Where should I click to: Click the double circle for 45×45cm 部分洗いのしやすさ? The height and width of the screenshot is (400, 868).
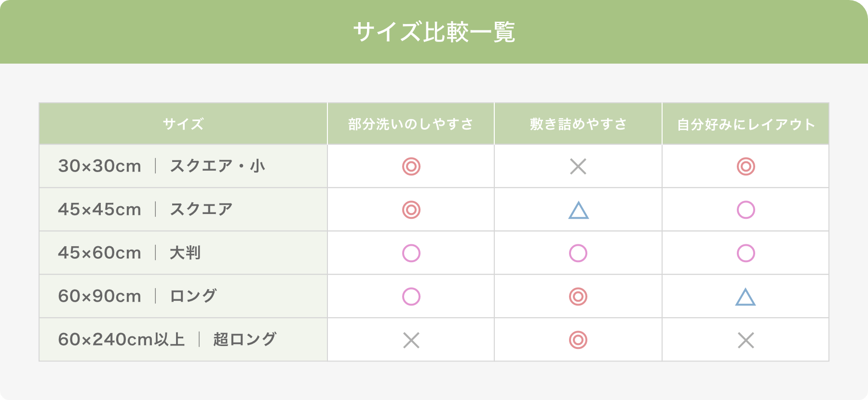coord(411,210)
